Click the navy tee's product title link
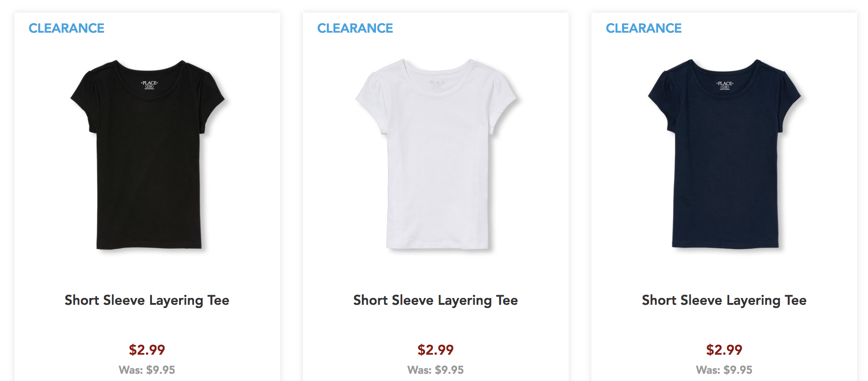 click(x=724, y=300)
